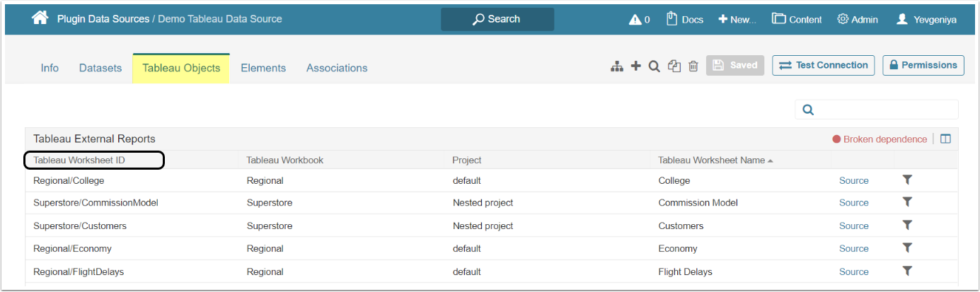Open the Admin menu

click(x=858, y=19)
